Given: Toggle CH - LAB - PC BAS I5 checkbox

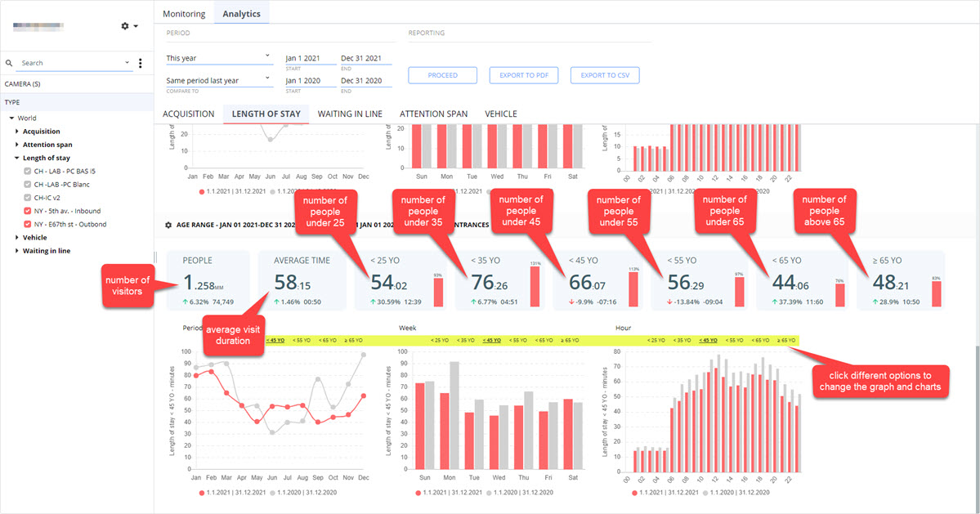Looking at the screenshot, I should pyautogui.click(x=28, y=171).
